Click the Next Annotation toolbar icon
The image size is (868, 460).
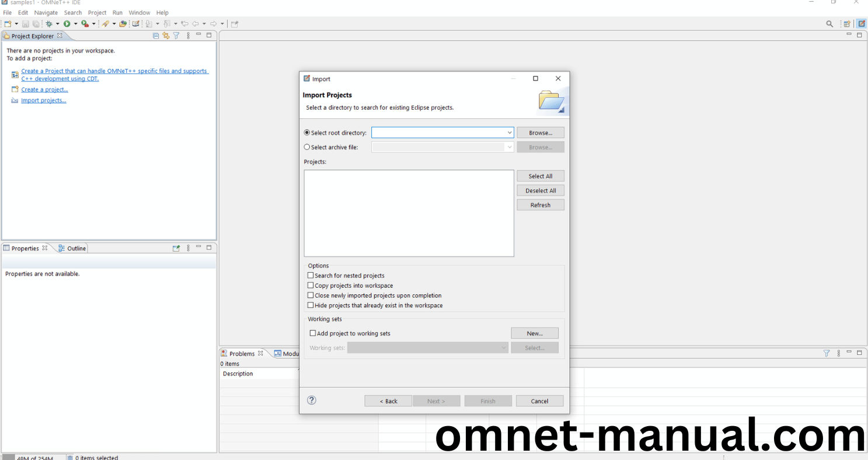(x=149, y=24)
